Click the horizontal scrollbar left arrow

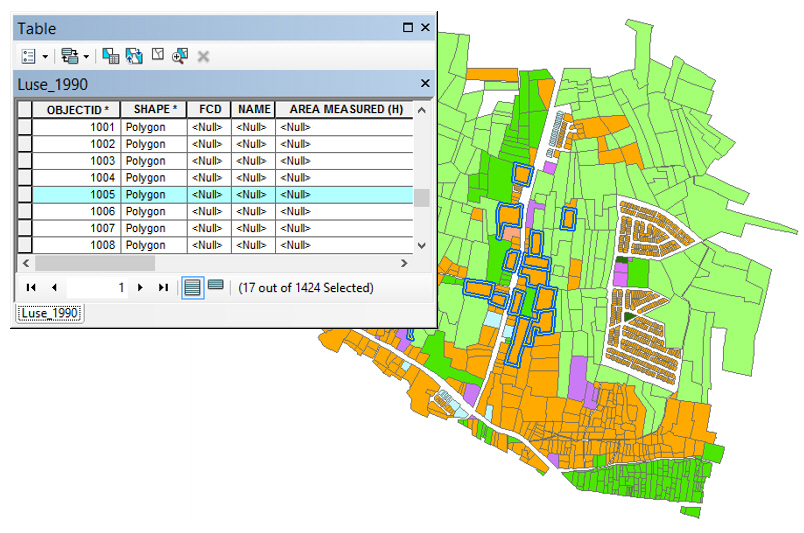(x=26, y=263)
